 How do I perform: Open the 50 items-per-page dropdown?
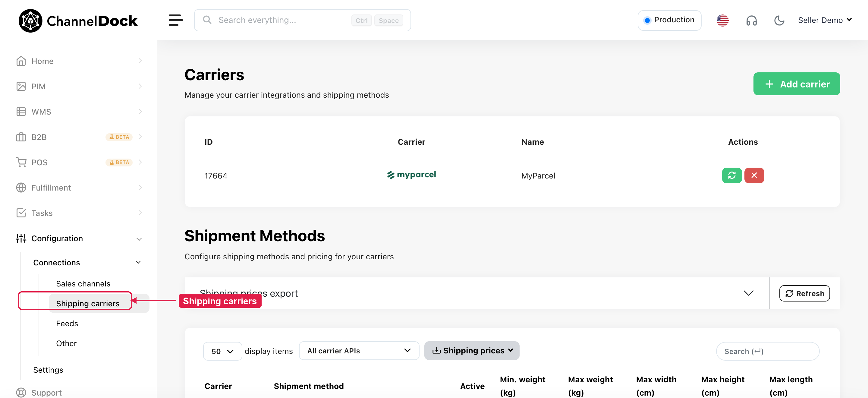tap(222, 351)
